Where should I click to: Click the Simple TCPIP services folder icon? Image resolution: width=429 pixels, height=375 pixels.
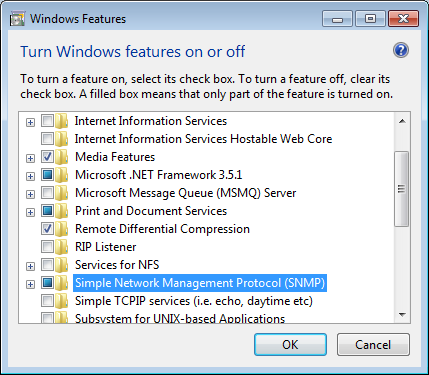coord(62,301)
